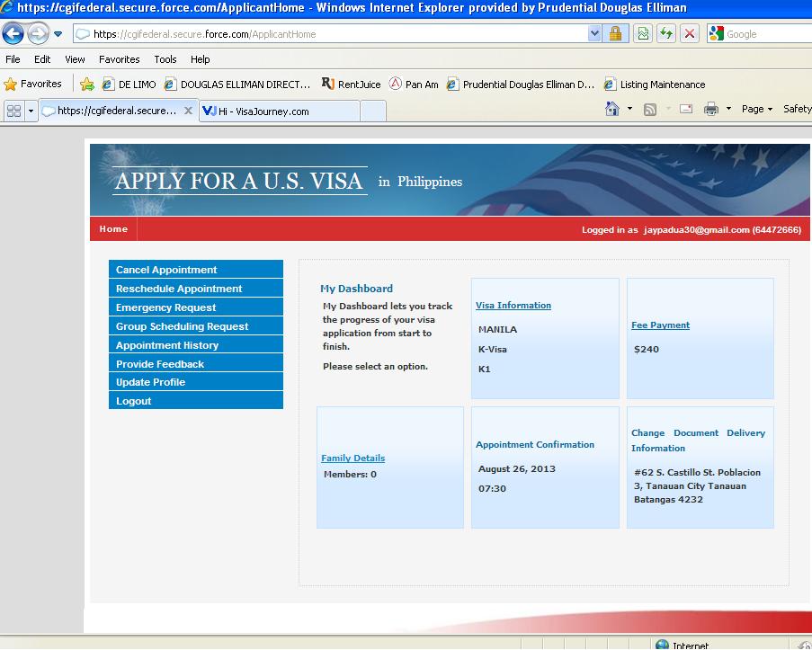Viewport: 812px width, 650px height.
Task: Click the logged-in email jaypadua30@gmail.com
Action: pyautogui.click(x=697, y=229)
